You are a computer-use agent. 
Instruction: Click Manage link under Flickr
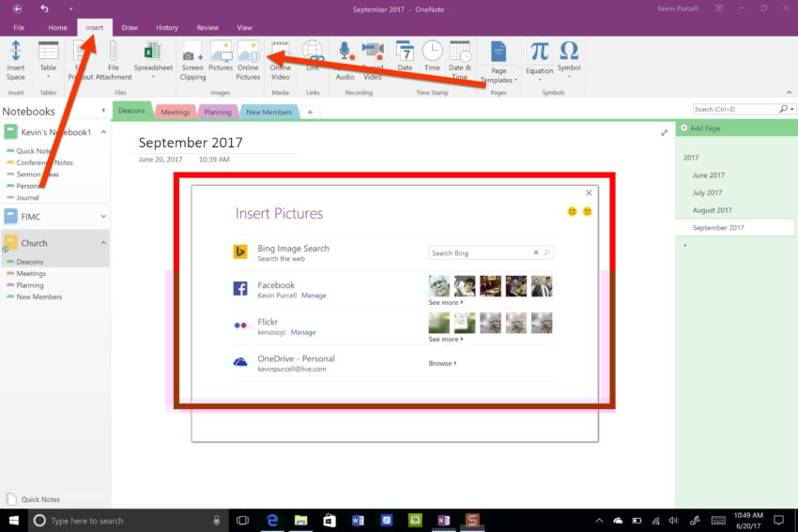tap(303, 332)
